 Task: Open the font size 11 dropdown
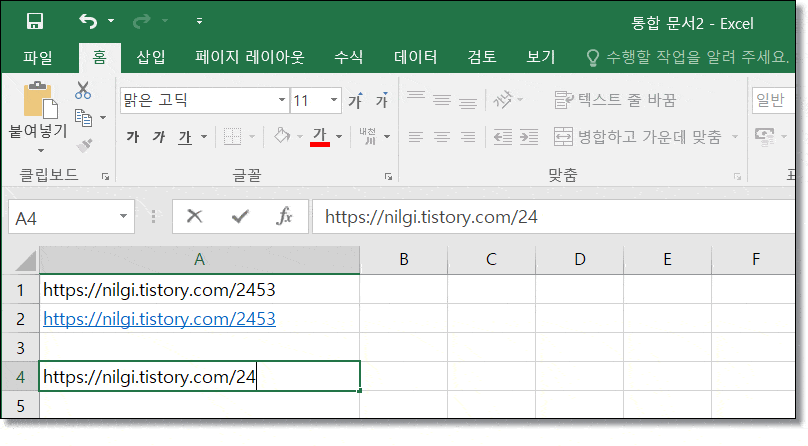pos(334,100)
